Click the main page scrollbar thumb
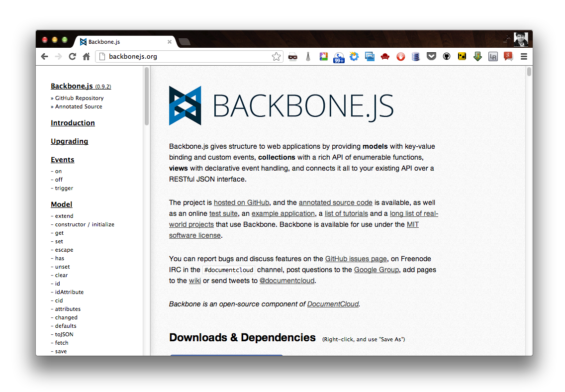Image resolution: width=565 pixels, height=392 pixels. click(x=529, y=71)
